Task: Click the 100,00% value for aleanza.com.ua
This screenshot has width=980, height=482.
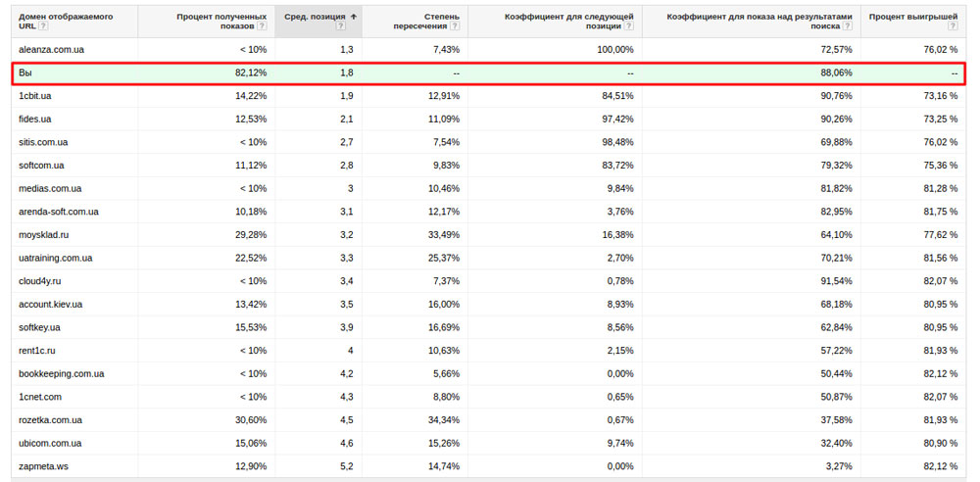Action: (x=616, y=50)
